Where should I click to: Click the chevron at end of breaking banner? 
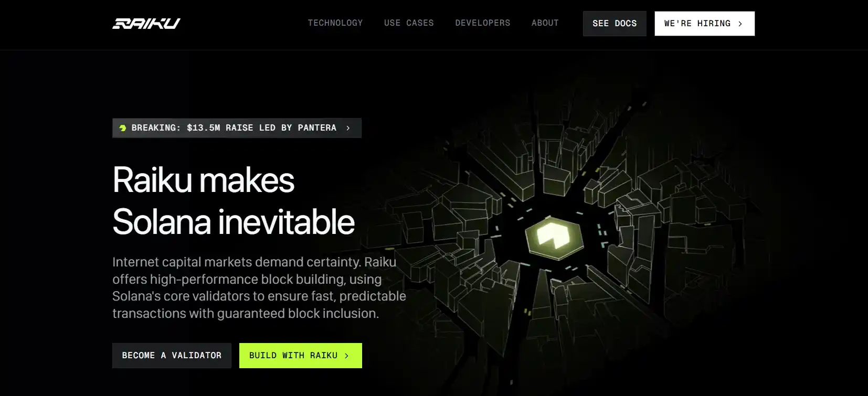348,128
